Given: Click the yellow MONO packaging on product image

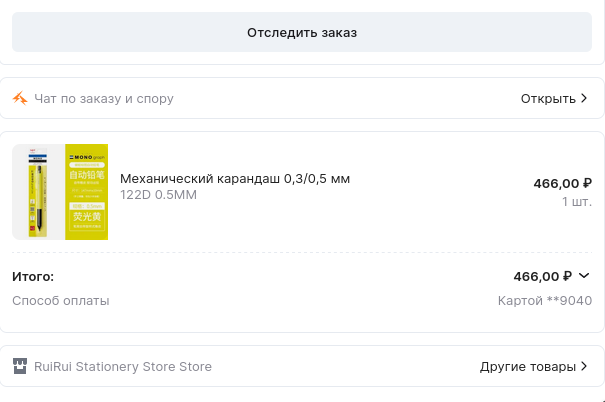Looking at the screenshot, I should point(87,192).
